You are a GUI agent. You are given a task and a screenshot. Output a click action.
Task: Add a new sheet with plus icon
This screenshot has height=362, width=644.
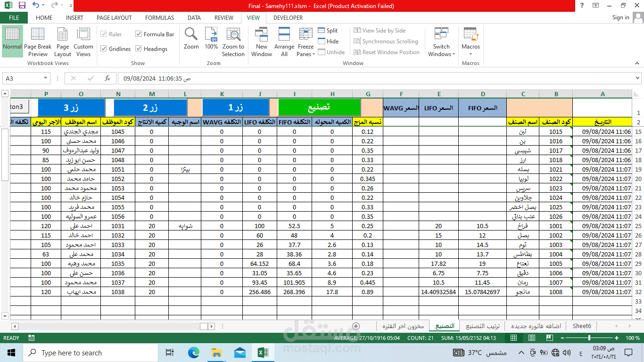356,326
